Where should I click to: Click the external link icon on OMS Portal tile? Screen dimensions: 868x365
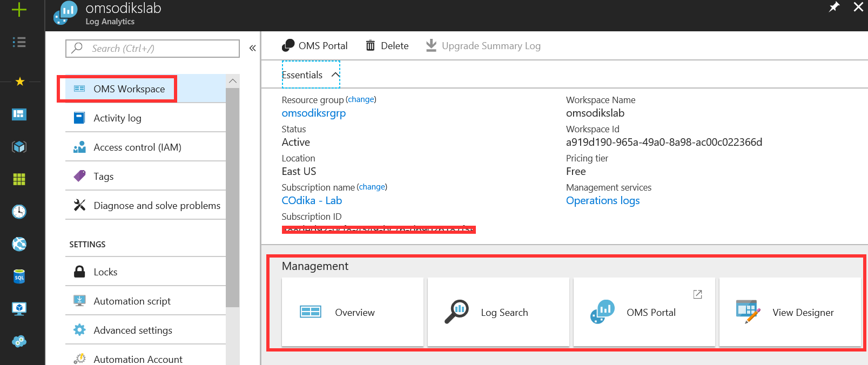(698, 294)
